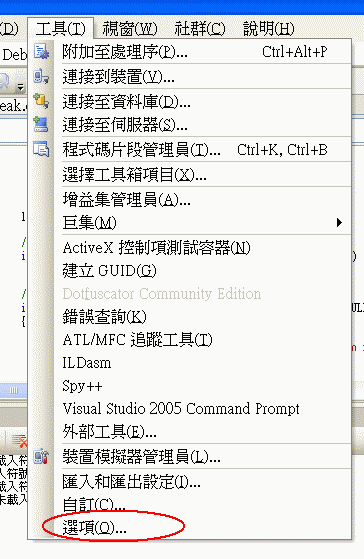The width and height of the screenshot is (364, 559).
Task: Expand the 巨集(M) submenu arrow
Action: 339,223
